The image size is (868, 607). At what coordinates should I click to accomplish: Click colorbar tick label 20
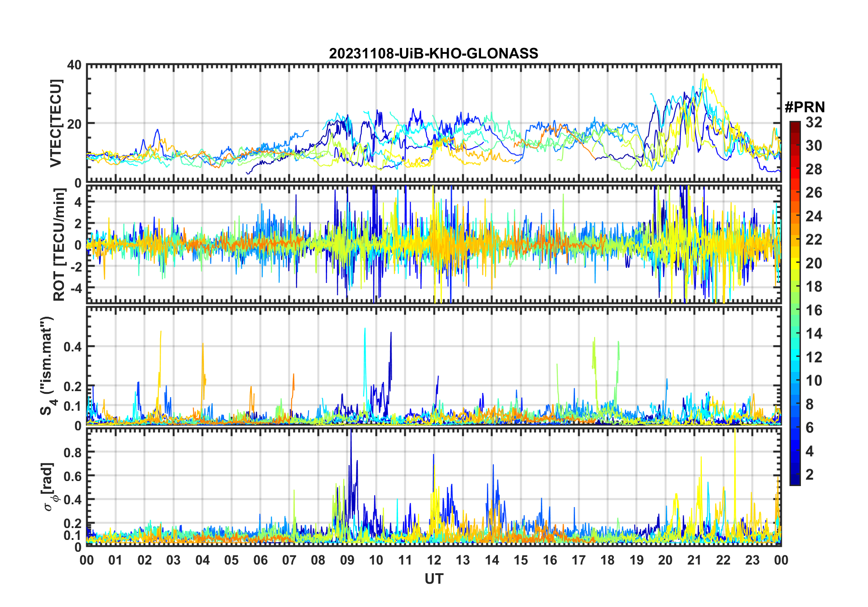point(814,263)
